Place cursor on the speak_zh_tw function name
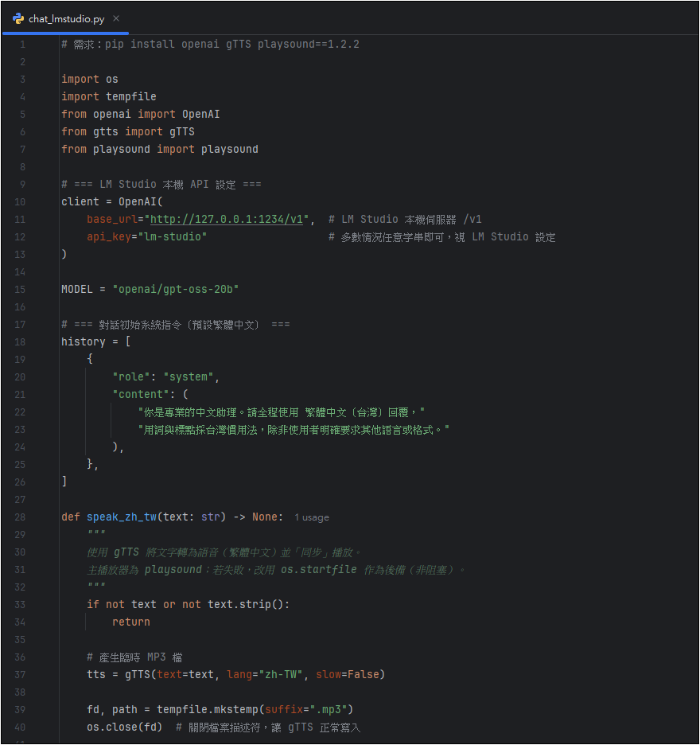This screenshot has height=745, width=700. tap(121, 517)
